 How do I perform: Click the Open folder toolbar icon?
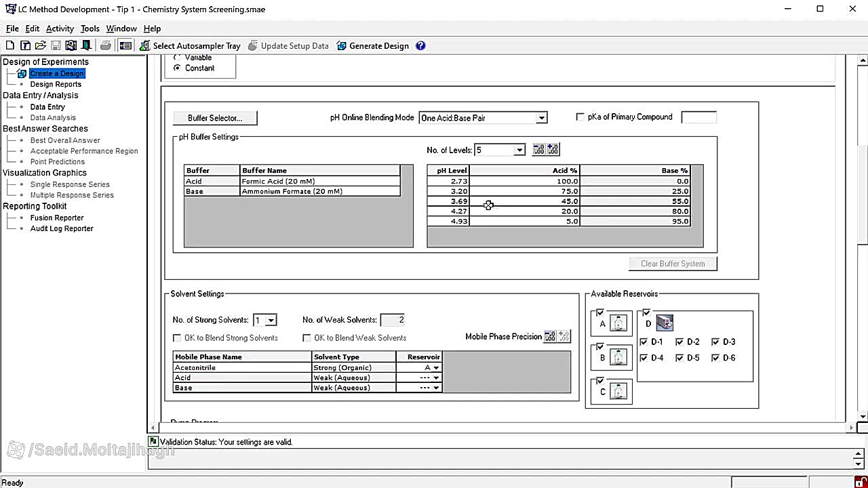[40, 46]
